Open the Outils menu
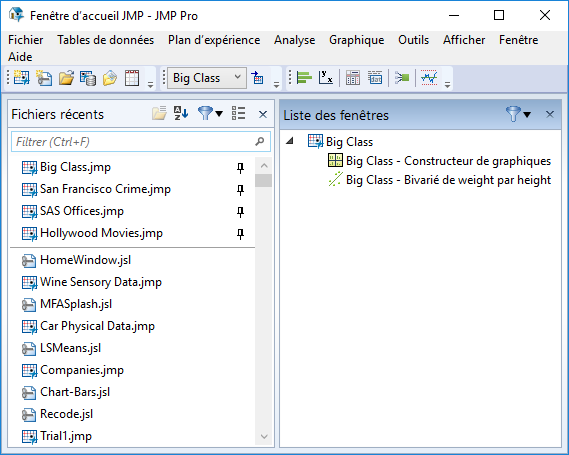This screenshot has width=569, height=455. [x=414, y=40]
